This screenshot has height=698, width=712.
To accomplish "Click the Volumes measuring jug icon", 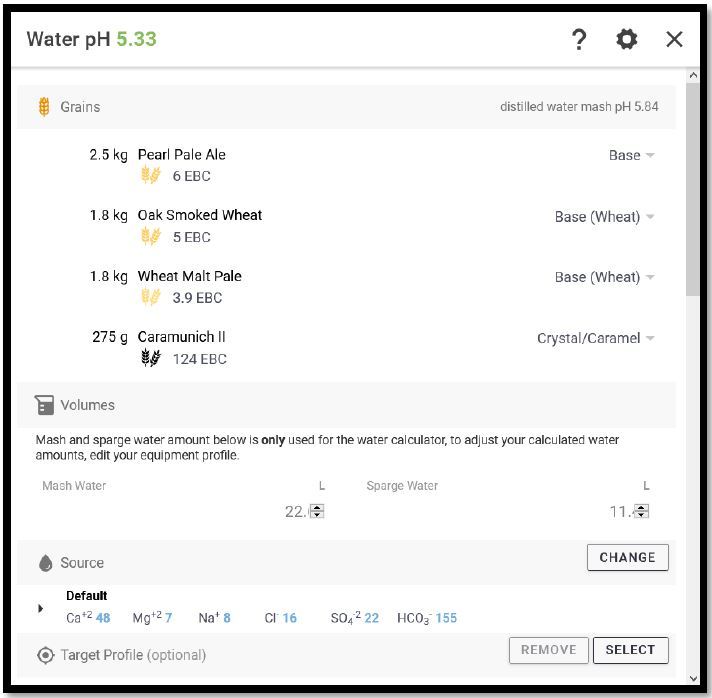I will [x=44, y=405].
